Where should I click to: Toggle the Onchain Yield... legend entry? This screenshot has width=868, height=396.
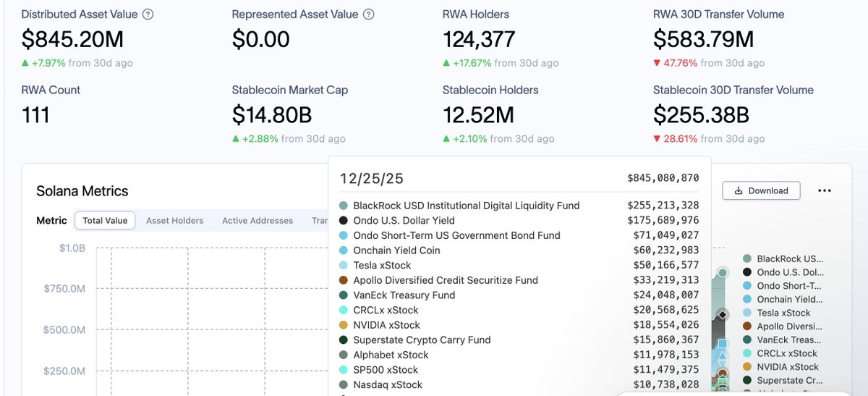[x=783, y=299]
